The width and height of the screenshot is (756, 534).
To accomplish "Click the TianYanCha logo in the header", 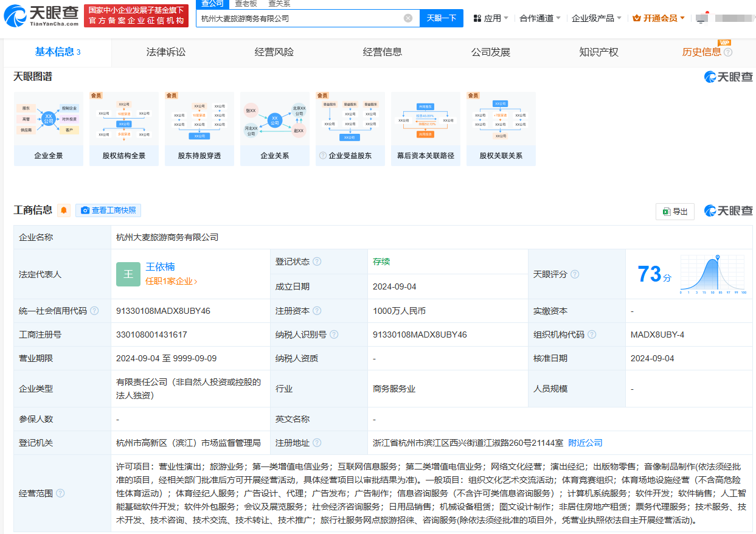I will coord(41,16).
